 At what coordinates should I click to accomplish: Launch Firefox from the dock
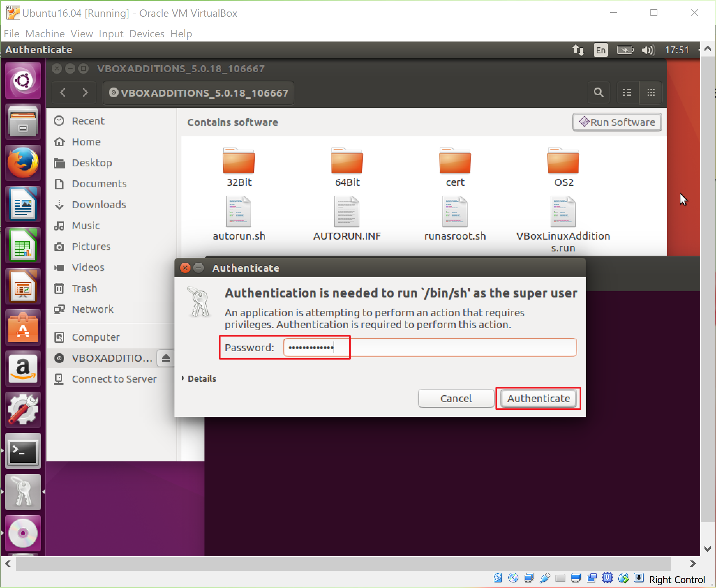coord(23,163)
